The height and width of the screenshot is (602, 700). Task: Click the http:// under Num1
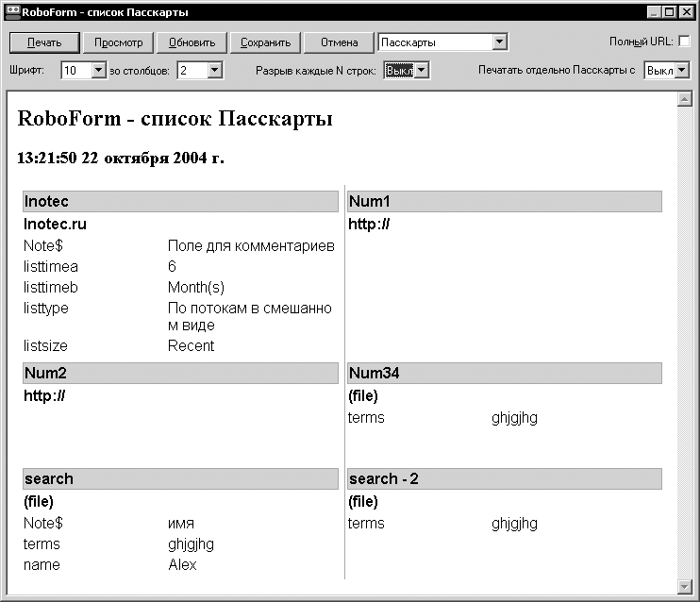[x=369, y=225]
